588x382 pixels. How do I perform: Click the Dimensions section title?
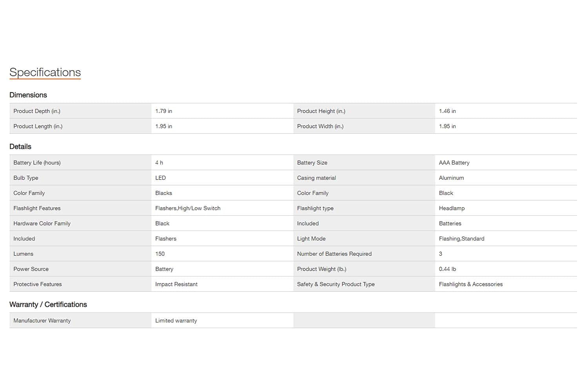[28, 95]
